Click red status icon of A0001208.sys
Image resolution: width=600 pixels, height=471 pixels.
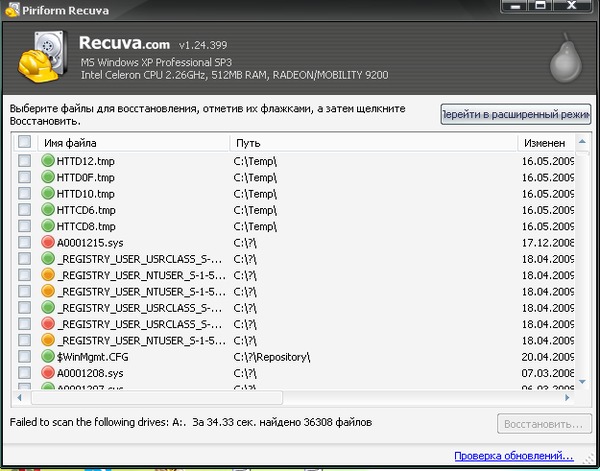click(x=48, y=373)
